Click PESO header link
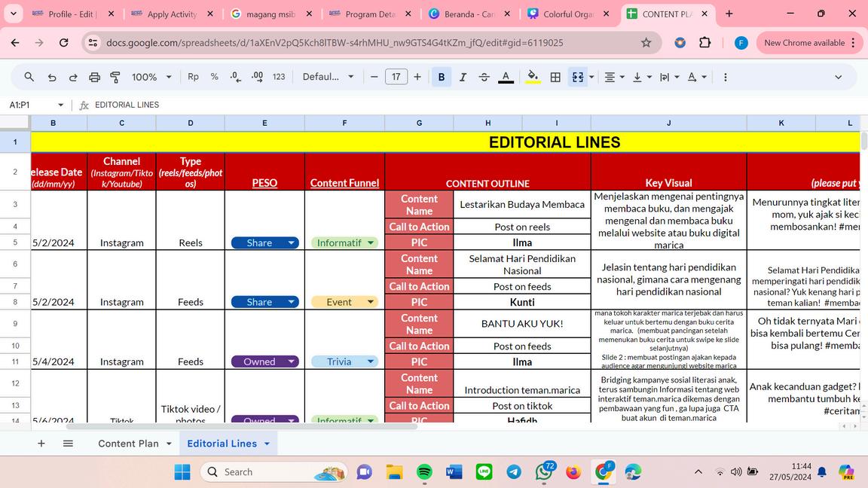Viewport: 868px width, 488px height. (264, 182)
